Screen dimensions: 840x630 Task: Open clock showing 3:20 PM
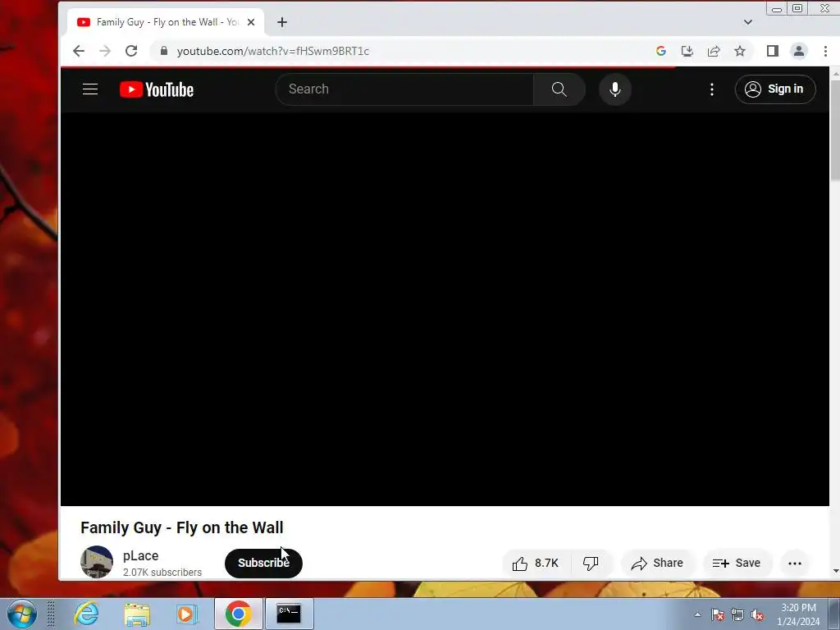(798, 614)
